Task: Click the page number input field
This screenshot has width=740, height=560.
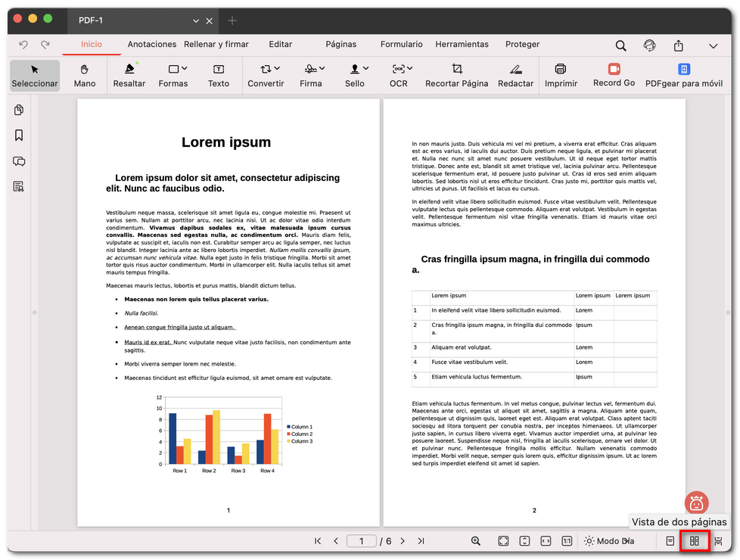Action: (x=362, y=541)
